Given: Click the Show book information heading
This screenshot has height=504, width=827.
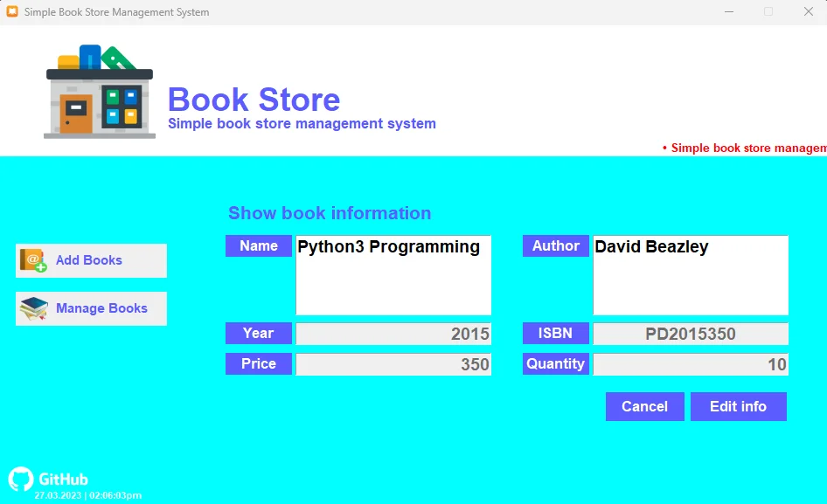Looking at the screenshot, I should coord(330,213).
